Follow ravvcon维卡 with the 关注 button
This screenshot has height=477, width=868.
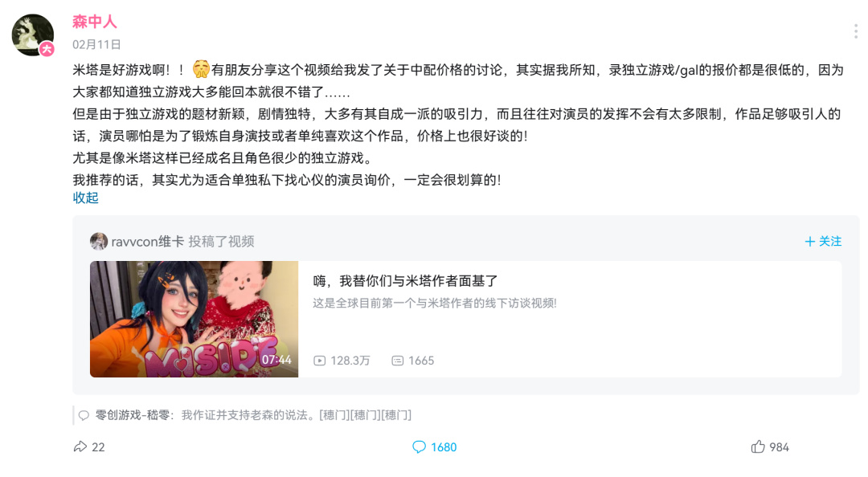point(823,241)
